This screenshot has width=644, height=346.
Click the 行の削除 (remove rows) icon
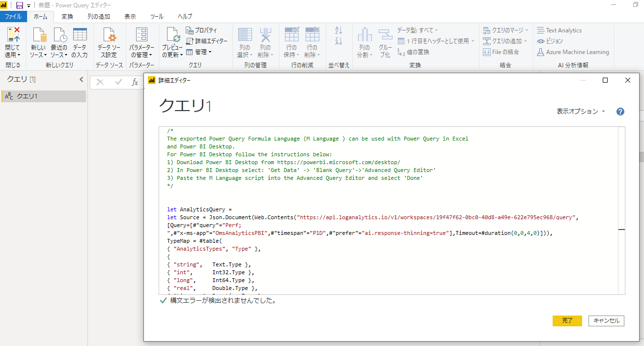click(312, 42)
